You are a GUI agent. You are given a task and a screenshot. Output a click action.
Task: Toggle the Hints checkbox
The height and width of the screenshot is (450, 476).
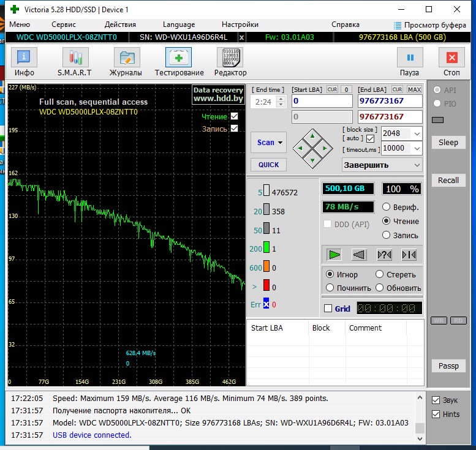coord(436,414)
